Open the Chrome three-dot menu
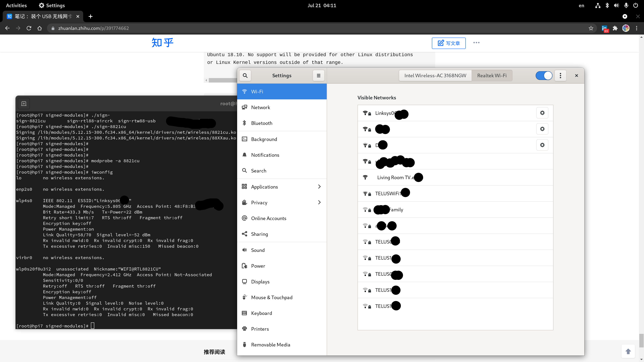The width and height of the screenshot is (644, 362). click(636, 28)
